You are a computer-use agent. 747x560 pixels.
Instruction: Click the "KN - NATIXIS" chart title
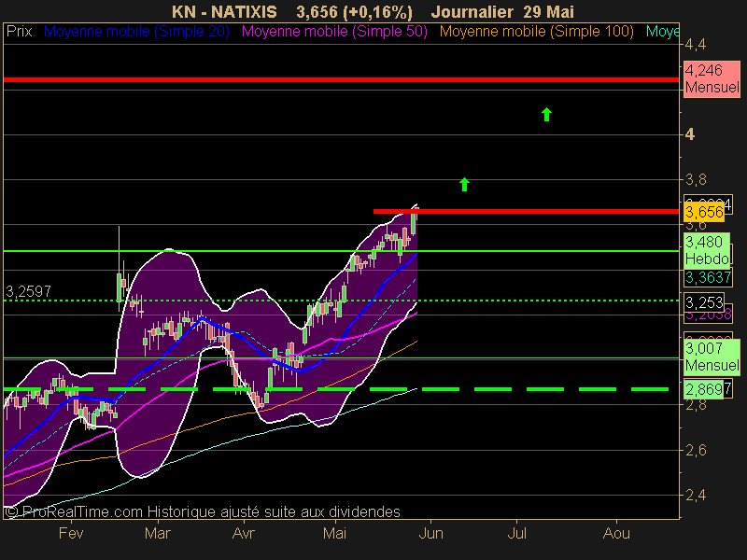[224, 11]
